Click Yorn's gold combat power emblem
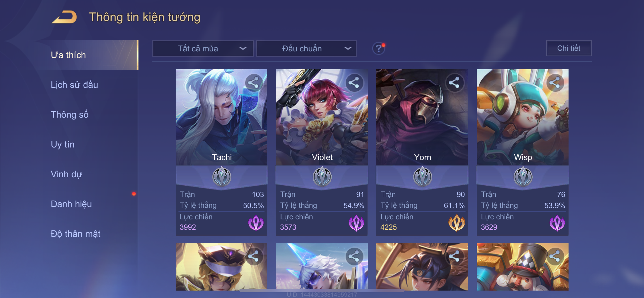644x298 pixels. click(x=456, y=223)
